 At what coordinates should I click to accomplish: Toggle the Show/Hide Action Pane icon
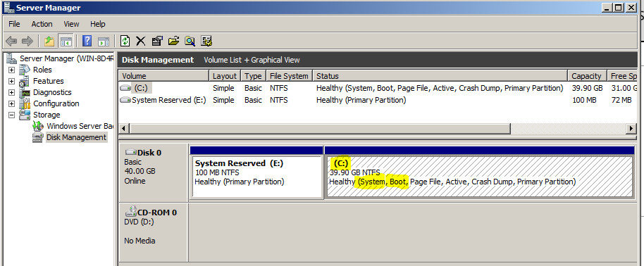[x=104, y=41]
